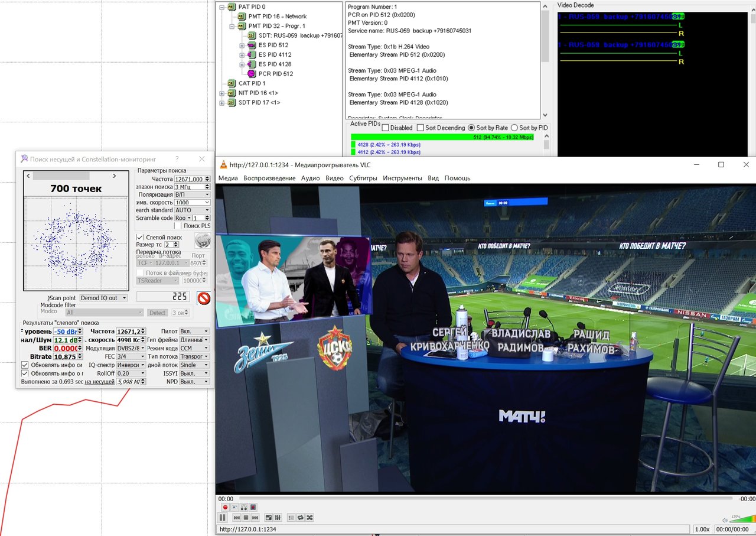Enable the Sort Decending checkbox

pyautogui.click(x=421, y=128)
